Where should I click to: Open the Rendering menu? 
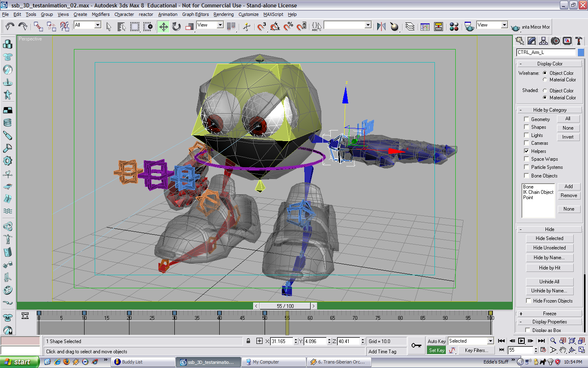(223, 14)
